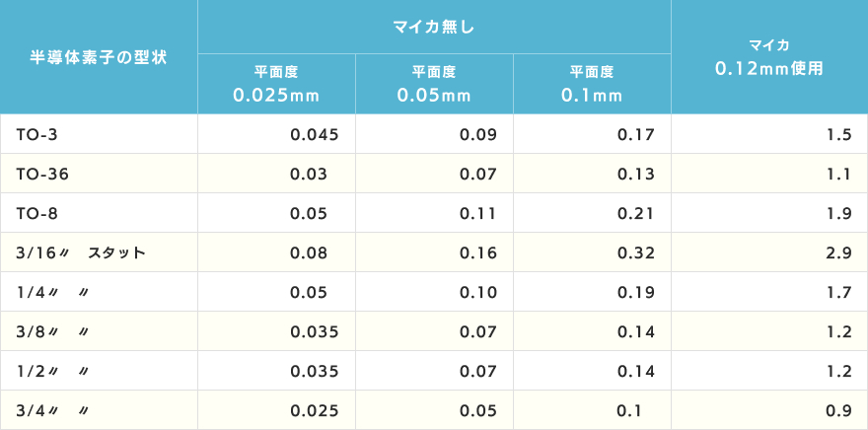Select the マイカ無し column group header
The image size is (868, 430).
coord(435,27)
